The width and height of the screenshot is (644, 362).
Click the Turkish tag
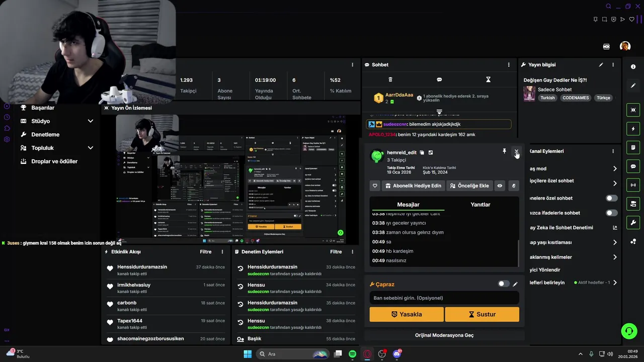[547, 98]
